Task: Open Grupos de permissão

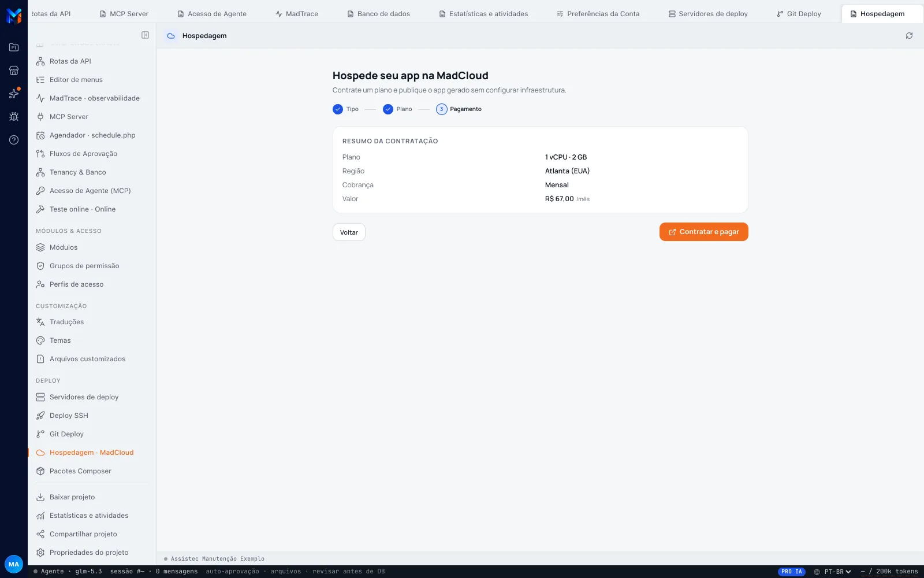Action: (x=92, y=266)
